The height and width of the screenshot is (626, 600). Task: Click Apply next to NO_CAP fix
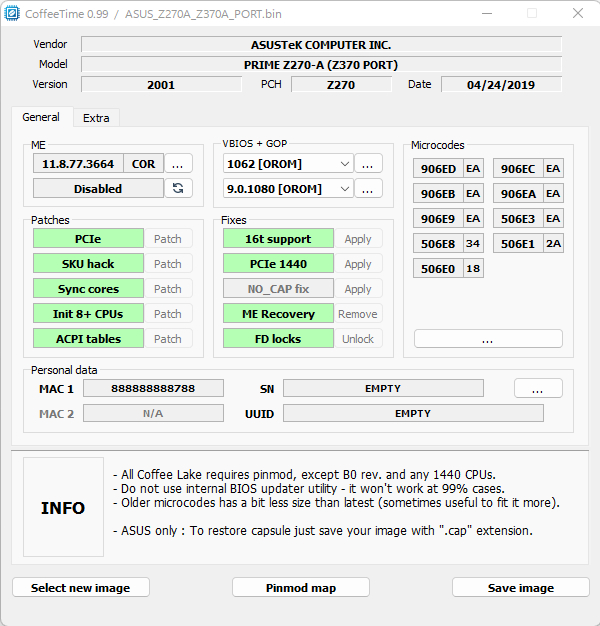(358, 289)
